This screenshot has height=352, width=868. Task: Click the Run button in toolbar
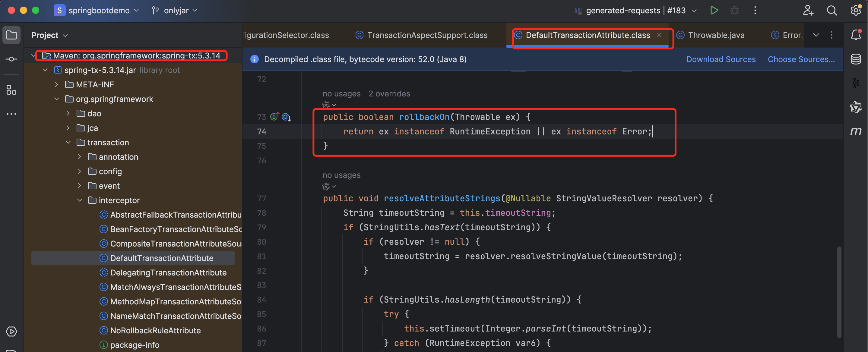714,11
